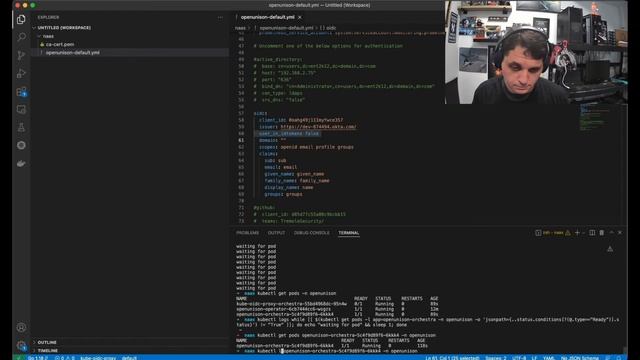Open the Search view icon

[21, 37]
